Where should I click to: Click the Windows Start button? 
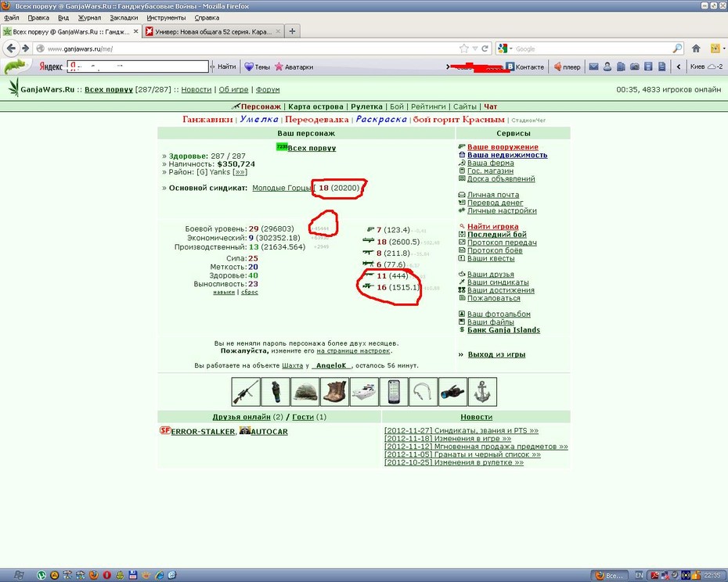pos(19,576)
